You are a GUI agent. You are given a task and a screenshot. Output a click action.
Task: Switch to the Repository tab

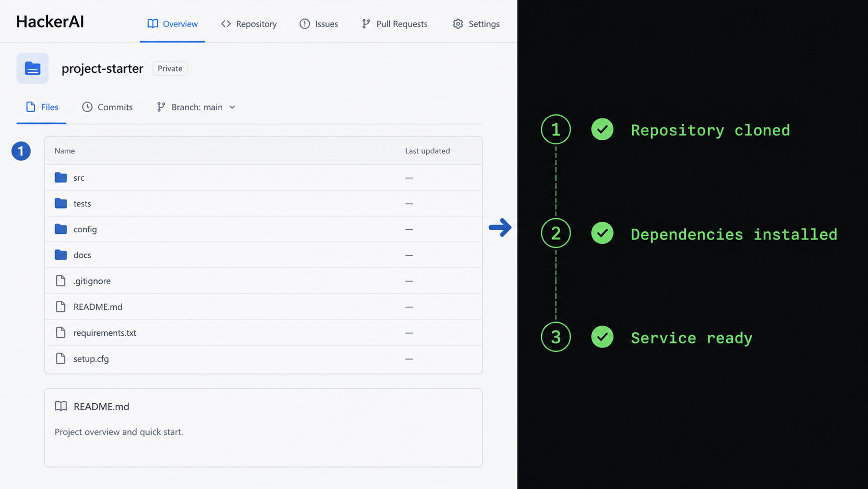coord(249,24)
